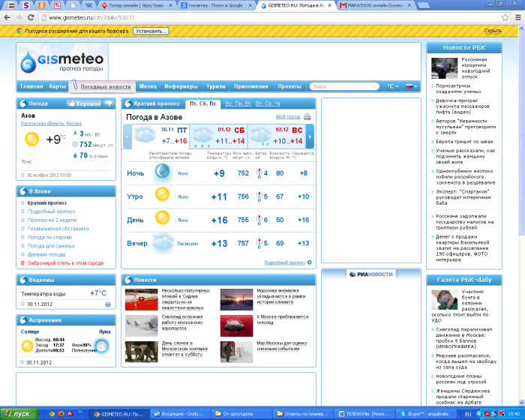Open Прогноз на 2 недели link

tap(52, 220)
